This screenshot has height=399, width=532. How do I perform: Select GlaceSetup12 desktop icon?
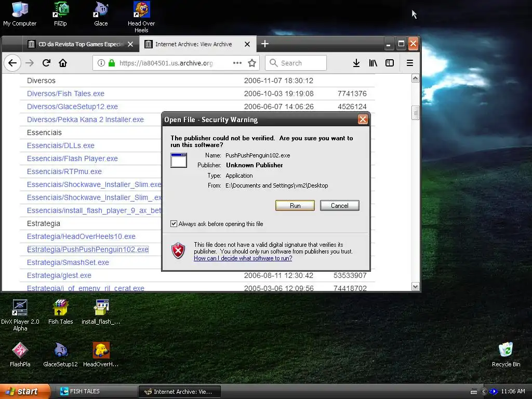[x=60, y=354]
